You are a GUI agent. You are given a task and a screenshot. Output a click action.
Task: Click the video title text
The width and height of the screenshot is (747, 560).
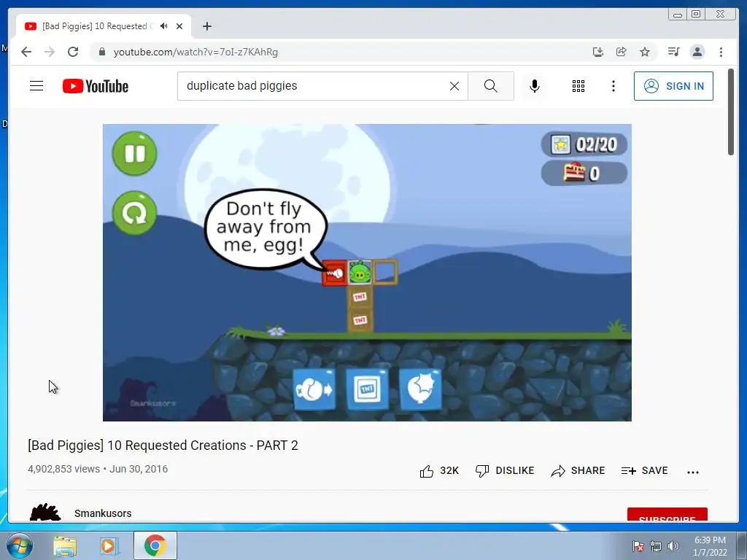pyautogui.click(x=163, y=446)
